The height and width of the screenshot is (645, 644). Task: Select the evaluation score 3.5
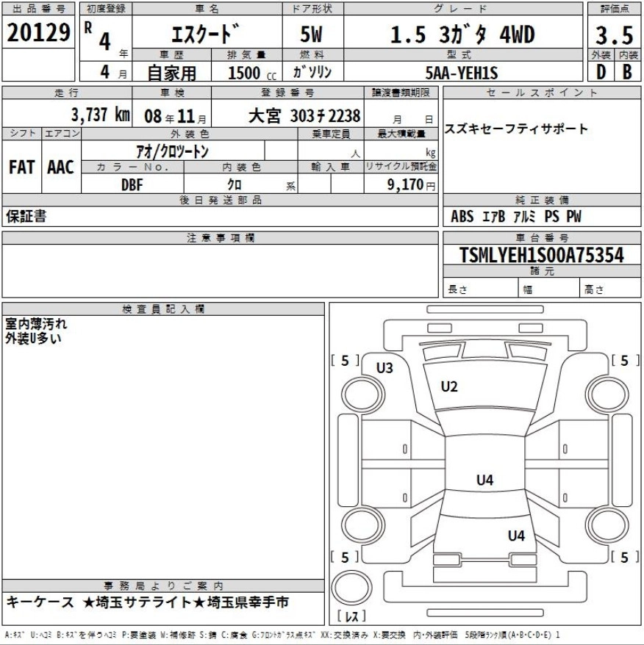[614, 35]
